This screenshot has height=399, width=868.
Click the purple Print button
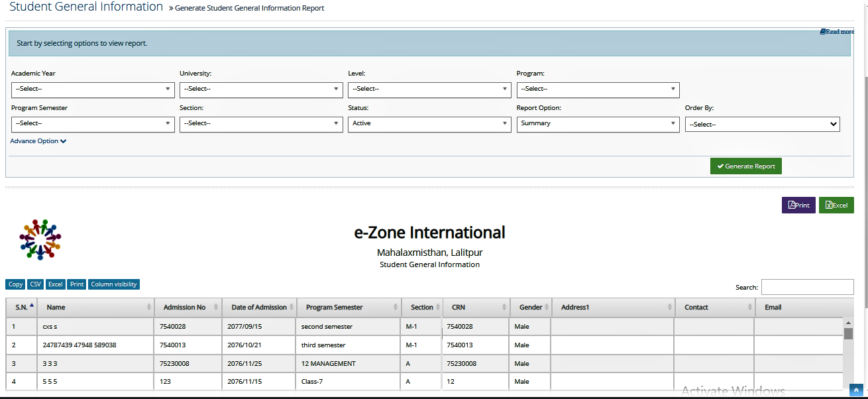(798, 205)
